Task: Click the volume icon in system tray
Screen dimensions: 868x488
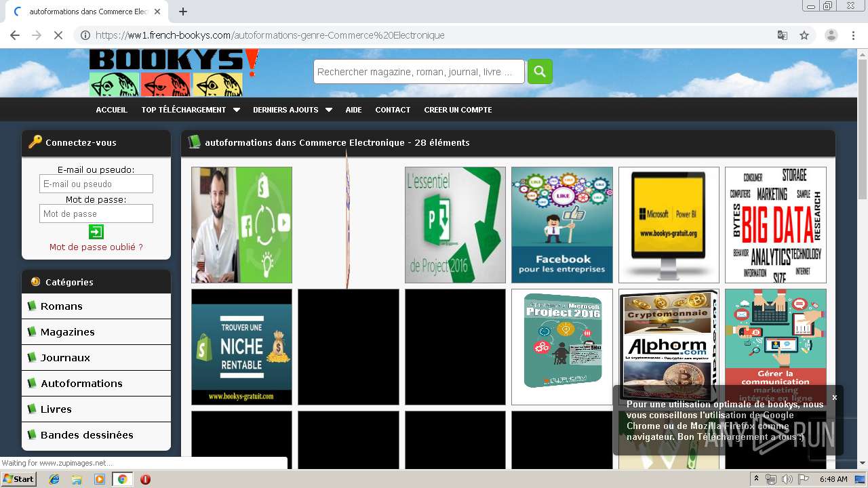Action: click(787, 479)
